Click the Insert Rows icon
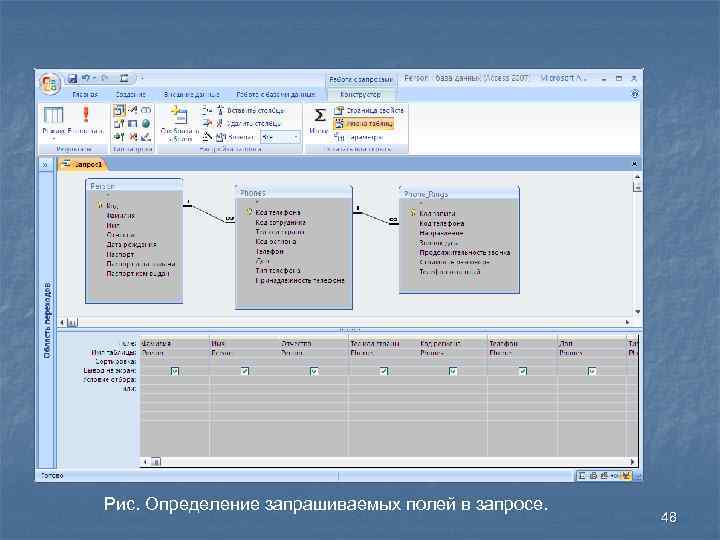This screenshot has width=720, height=540. (x=207, y=110)
